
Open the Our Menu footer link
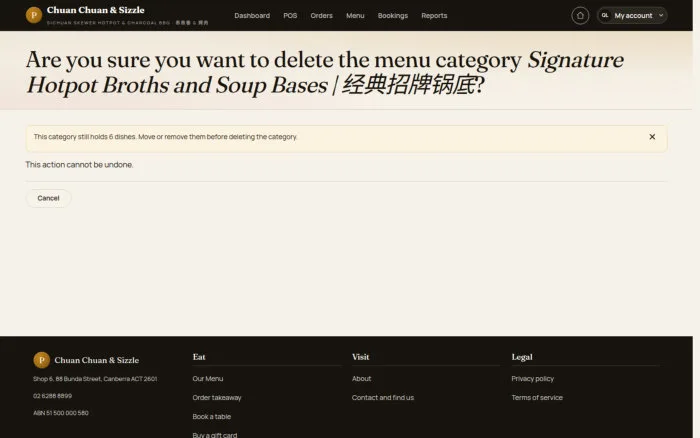208,379
